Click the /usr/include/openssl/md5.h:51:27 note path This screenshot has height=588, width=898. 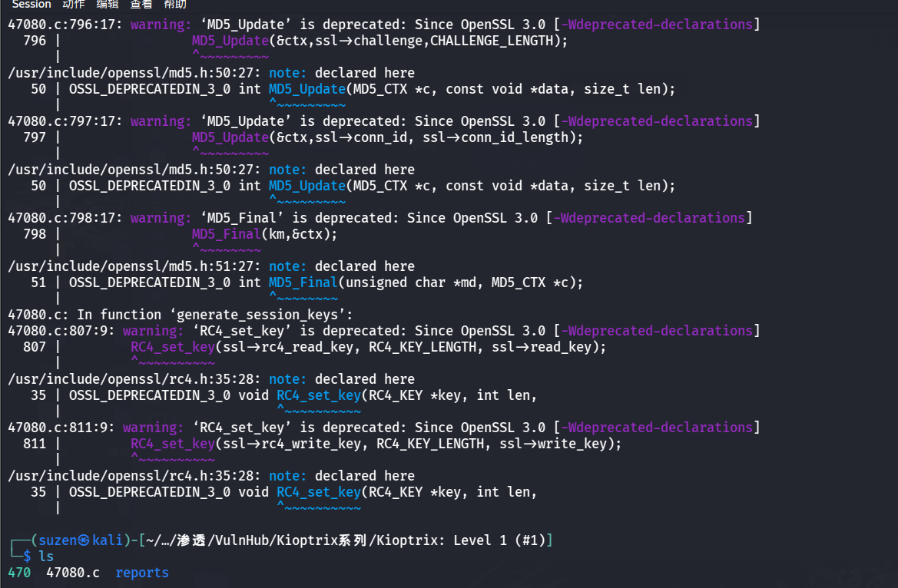tap(134, 266)
